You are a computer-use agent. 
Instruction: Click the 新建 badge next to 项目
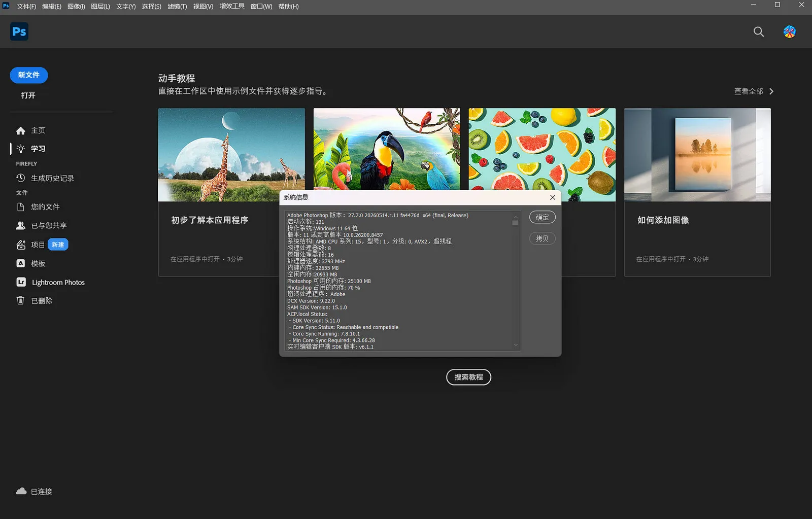click(x=58, y=245)
